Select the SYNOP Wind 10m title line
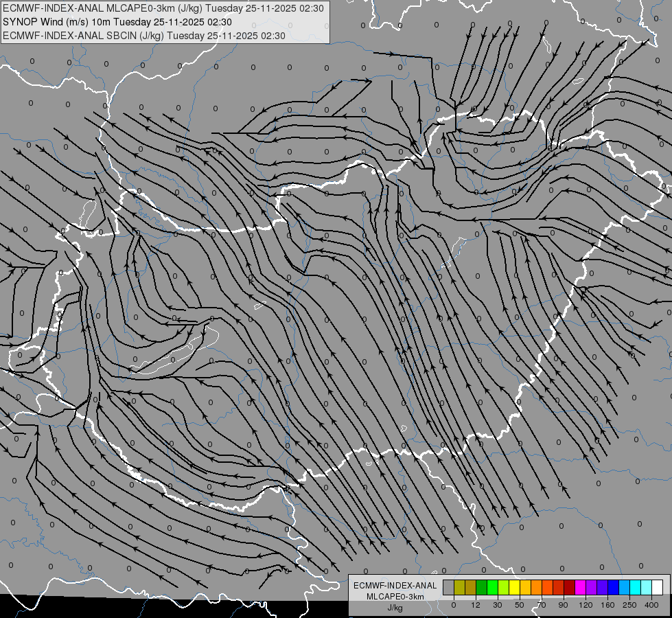 click(117, 22)
